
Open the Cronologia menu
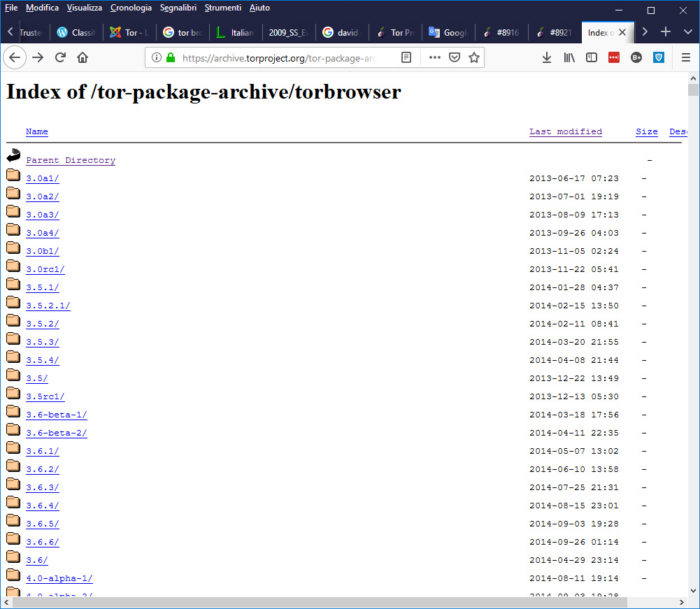(x=131, y=8)
